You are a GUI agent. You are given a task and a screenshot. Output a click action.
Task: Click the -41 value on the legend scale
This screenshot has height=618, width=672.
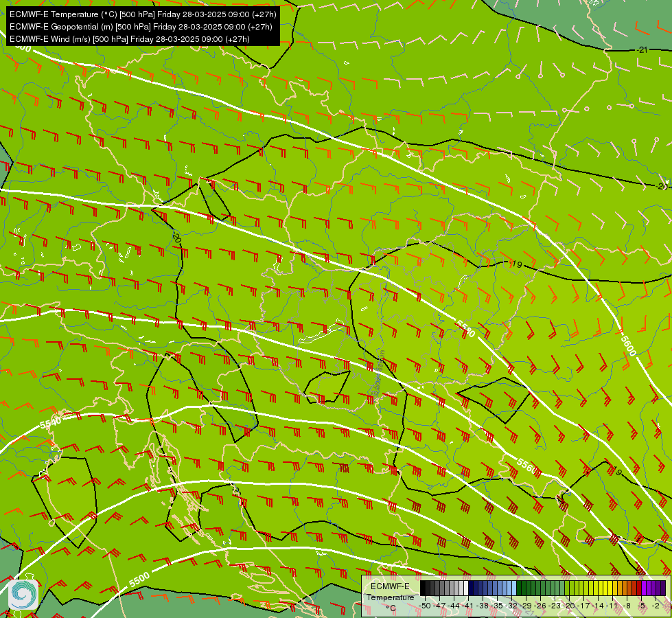(468, 606)
